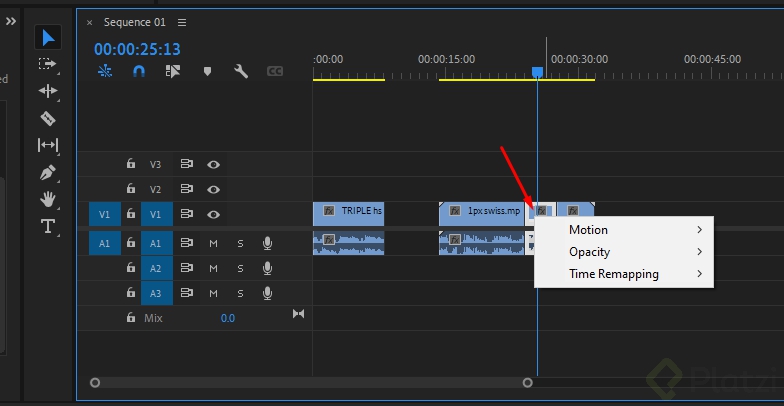Click the closed captions CC button
This screenshot has width=784, height=406.
(x=274, y=72)
